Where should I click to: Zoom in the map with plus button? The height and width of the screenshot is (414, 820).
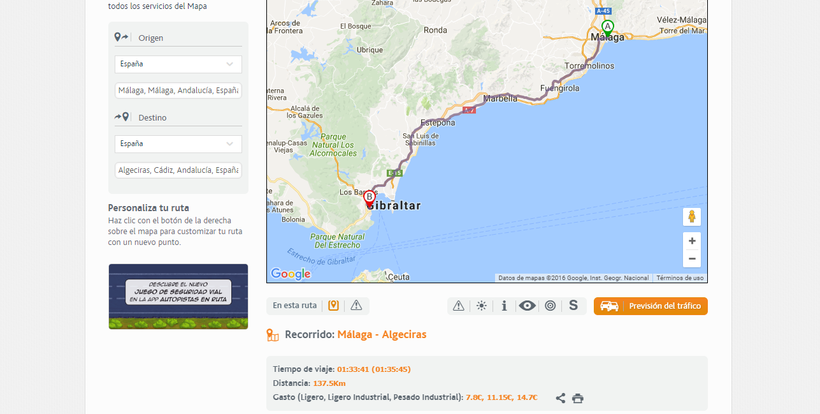[x=692, y=241]
